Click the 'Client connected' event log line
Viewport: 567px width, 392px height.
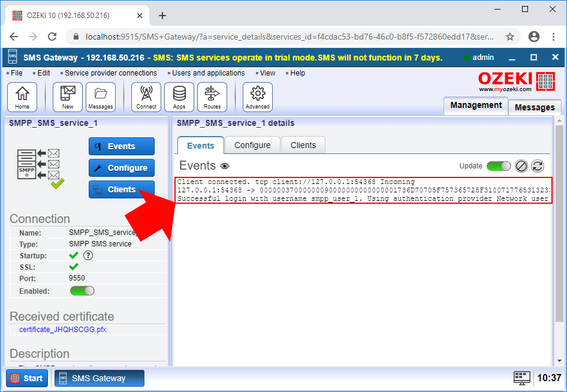coord(296,182)
